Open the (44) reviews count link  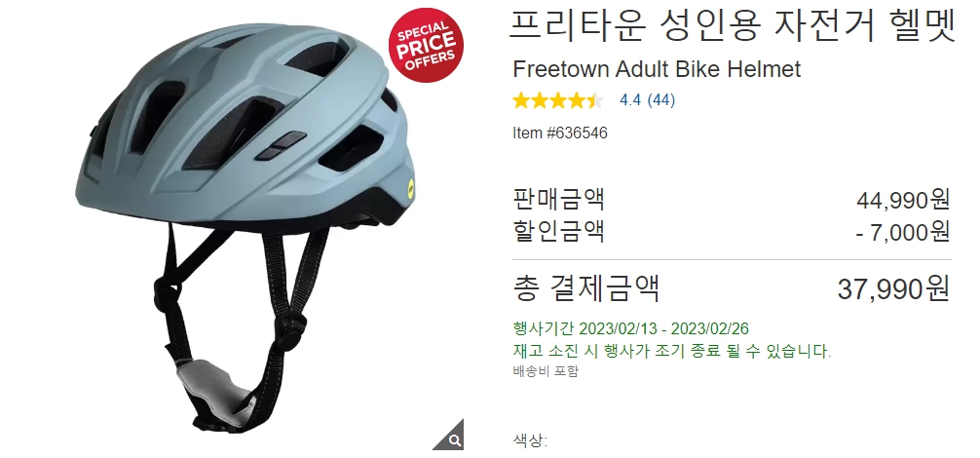click(x=661, y=100)
